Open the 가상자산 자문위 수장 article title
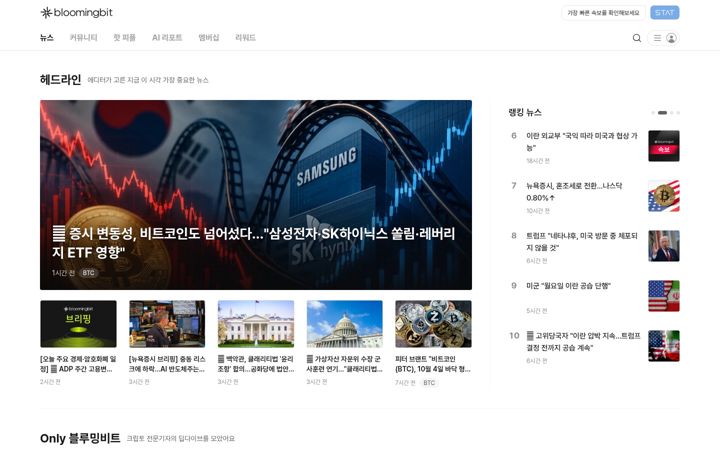Image resolution: width=720 pixels, height=450 pixels. (344, 364)
